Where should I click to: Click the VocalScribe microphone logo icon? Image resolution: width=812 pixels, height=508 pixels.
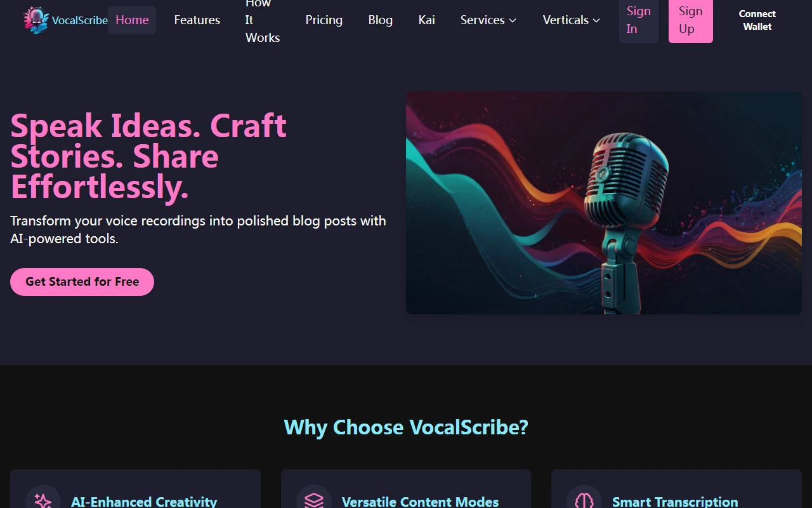(x=36, y=20)
